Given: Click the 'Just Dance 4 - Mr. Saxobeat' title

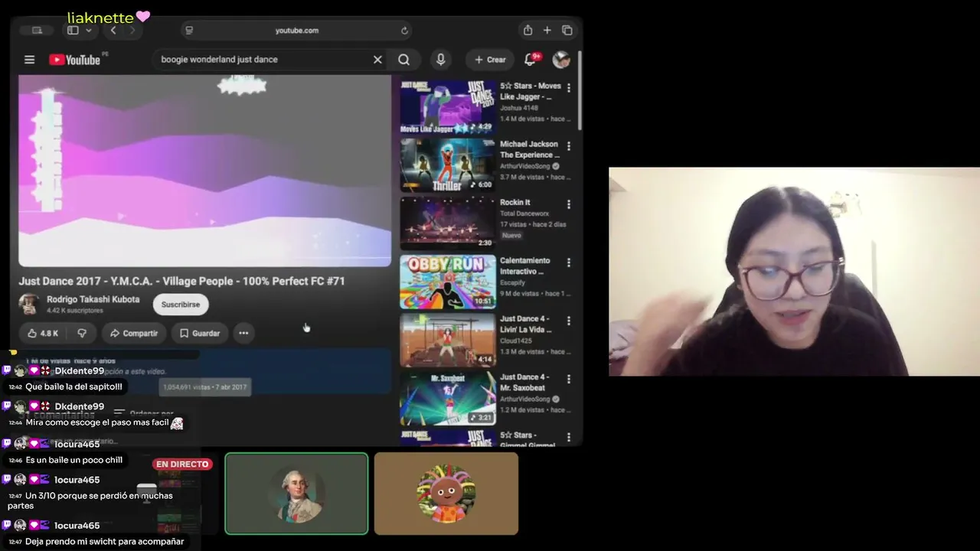Looking at the screenshot, I should click(524, 383).
